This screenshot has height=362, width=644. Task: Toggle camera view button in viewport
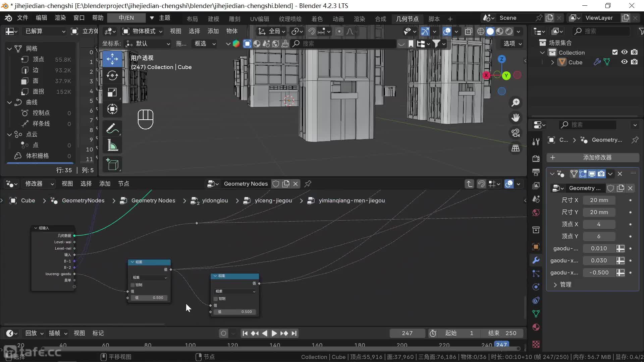(516, 133)
